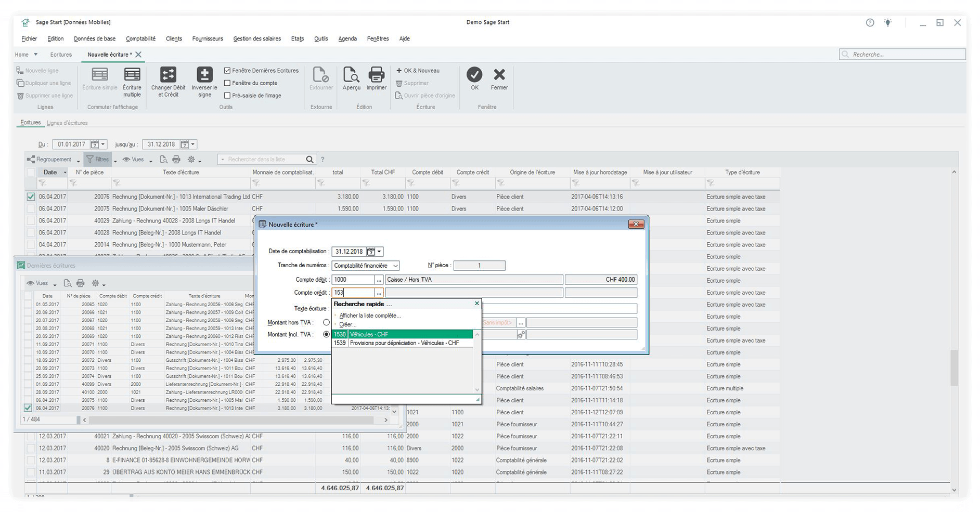Open the Du date dropdown arrow
This screenshot has height=512, width=980.
point(103,145)
